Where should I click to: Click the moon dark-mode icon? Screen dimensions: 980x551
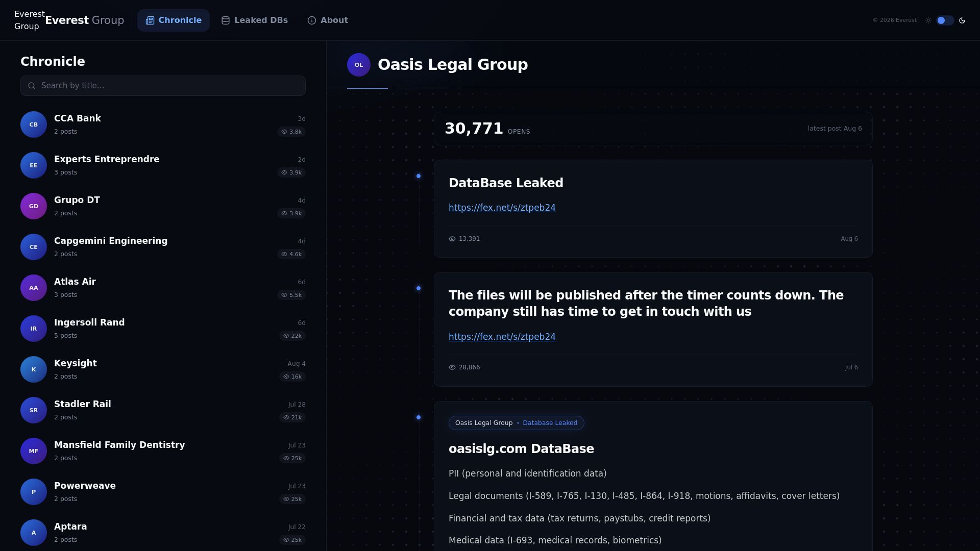coord(962,20)
